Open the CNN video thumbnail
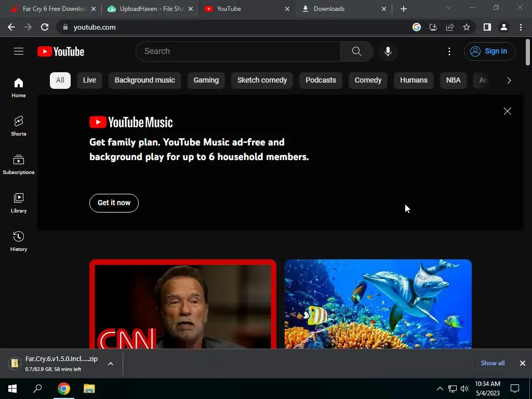This screenshot has height=399, width=532. tap(183, 304)
